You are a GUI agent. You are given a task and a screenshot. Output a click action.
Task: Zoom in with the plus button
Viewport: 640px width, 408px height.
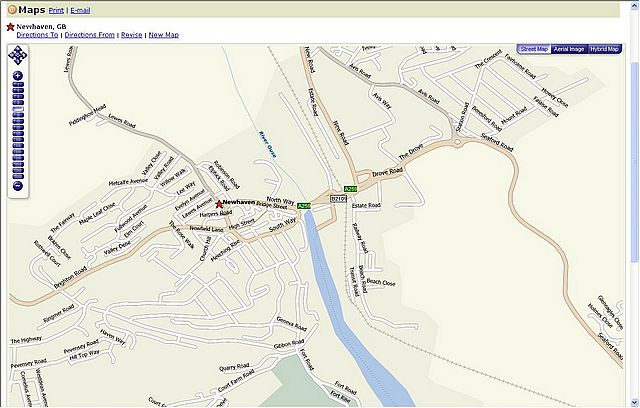click(18, 75)
